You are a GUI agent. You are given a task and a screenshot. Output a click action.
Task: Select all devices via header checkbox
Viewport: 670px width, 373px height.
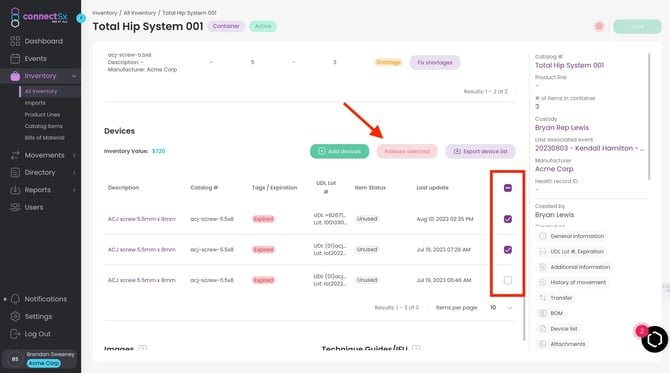[508, 188]
